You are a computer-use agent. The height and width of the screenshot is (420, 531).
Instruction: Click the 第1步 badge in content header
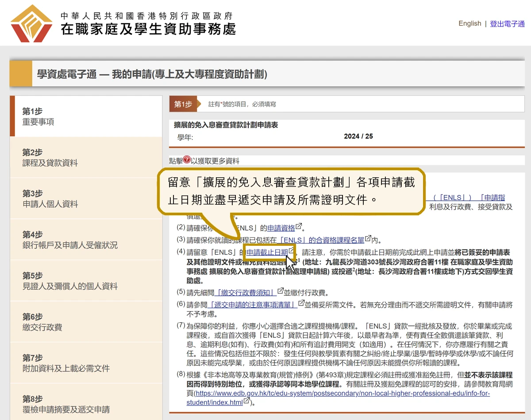tap(183, 104)
